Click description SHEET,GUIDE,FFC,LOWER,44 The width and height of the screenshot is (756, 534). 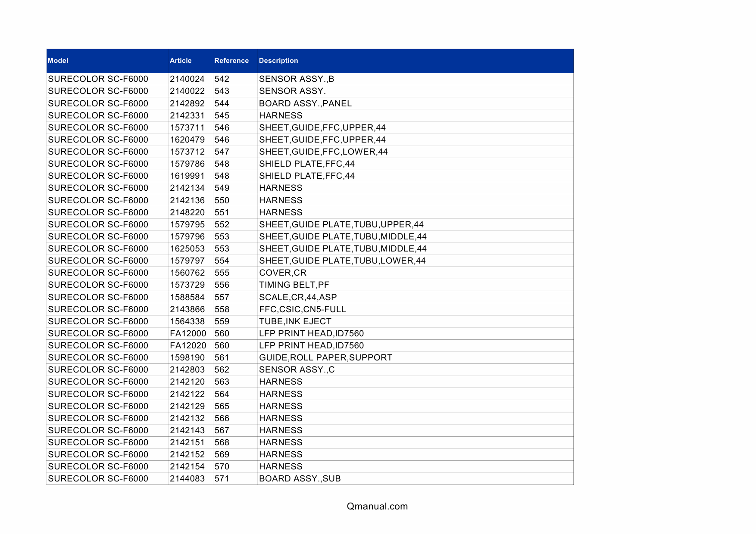[x=323, y=152]
